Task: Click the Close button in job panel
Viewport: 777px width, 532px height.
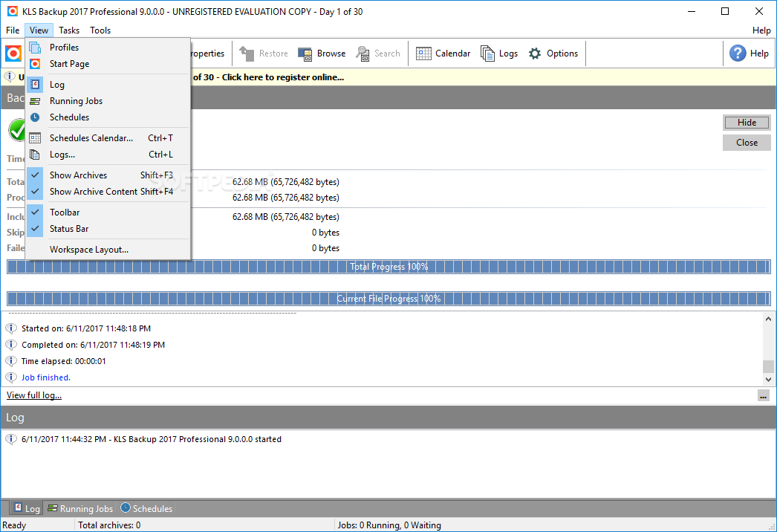Action: click(747, 143)
